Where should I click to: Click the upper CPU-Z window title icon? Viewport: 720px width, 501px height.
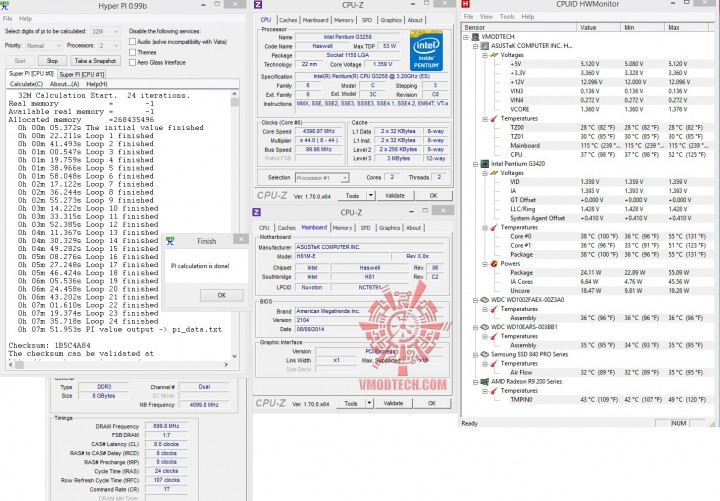tap(258, 5)
